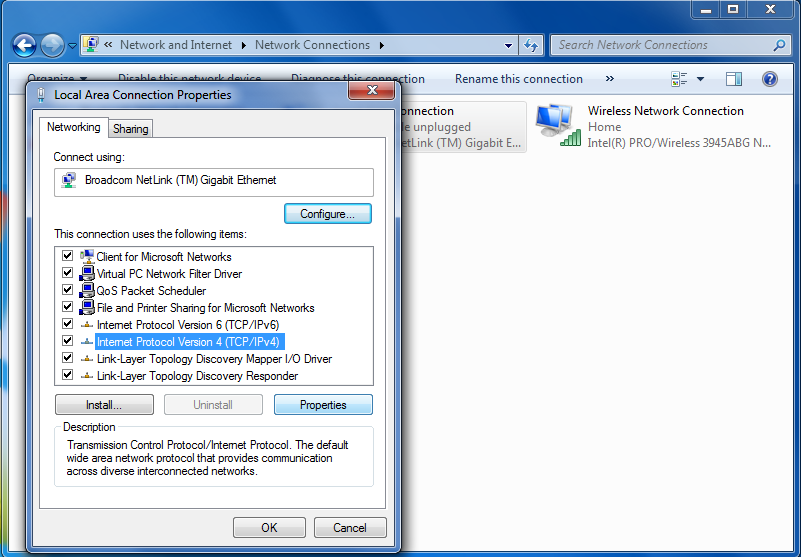Viewport: 801px width, 557px height.
Task: Click the QoS Packet Scheduler icon
Action: coord(87,290)
